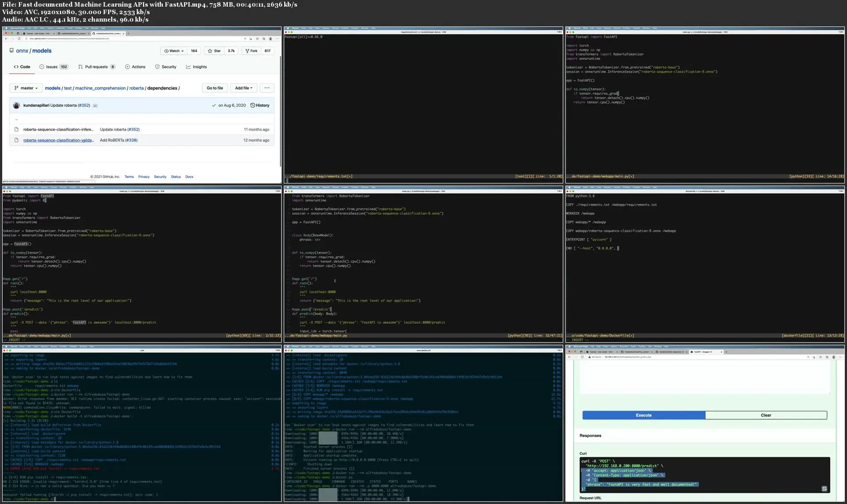Image resolution: width=847 pixels, height=504 pixels.
Task: Click the Go to file button
Action: pos(215,88)
